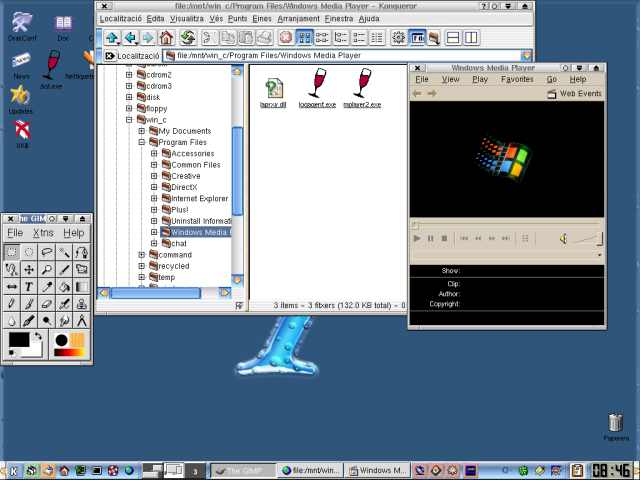Expand the Accessories folder node
640x480 pixels.
coord(154,153)
